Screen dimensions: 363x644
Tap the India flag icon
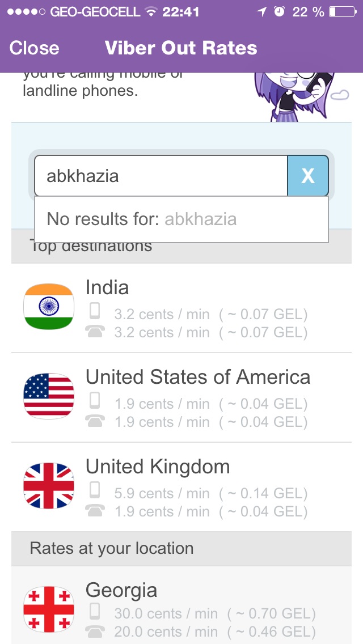(49, 306)
